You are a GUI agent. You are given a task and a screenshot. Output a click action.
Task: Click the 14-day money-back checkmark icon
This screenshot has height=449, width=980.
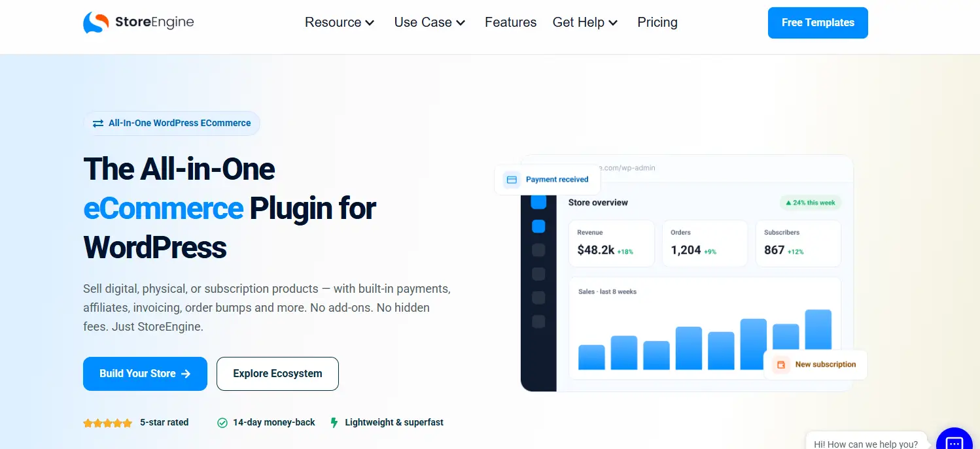(x=222, y=423)
